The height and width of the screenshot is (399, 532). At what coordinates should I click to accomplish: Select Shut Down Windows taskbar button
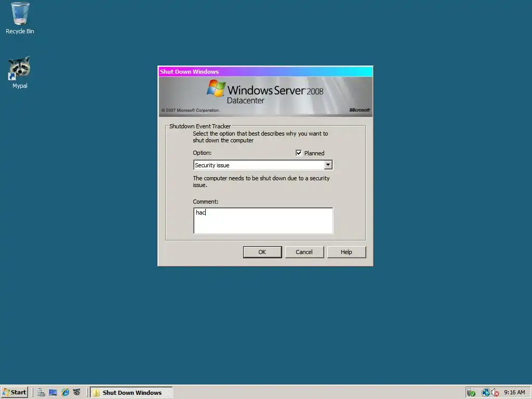pyautogui.click(x=131, y=393)
